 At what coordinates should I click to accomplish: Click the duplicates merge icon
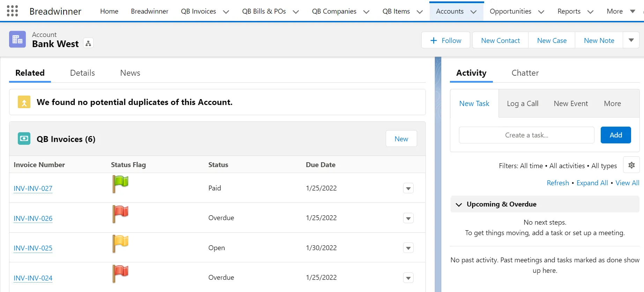[24, 102]
